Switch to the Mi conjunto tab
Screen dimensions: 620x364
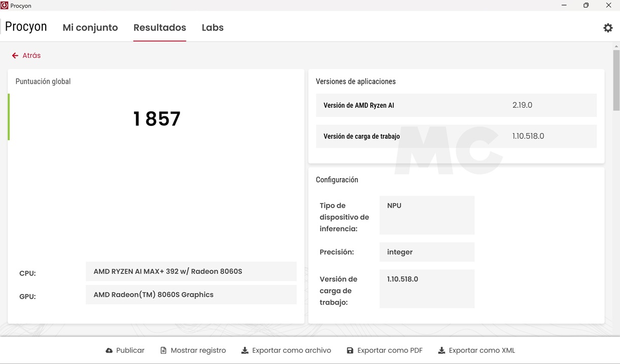click(90, 27)
